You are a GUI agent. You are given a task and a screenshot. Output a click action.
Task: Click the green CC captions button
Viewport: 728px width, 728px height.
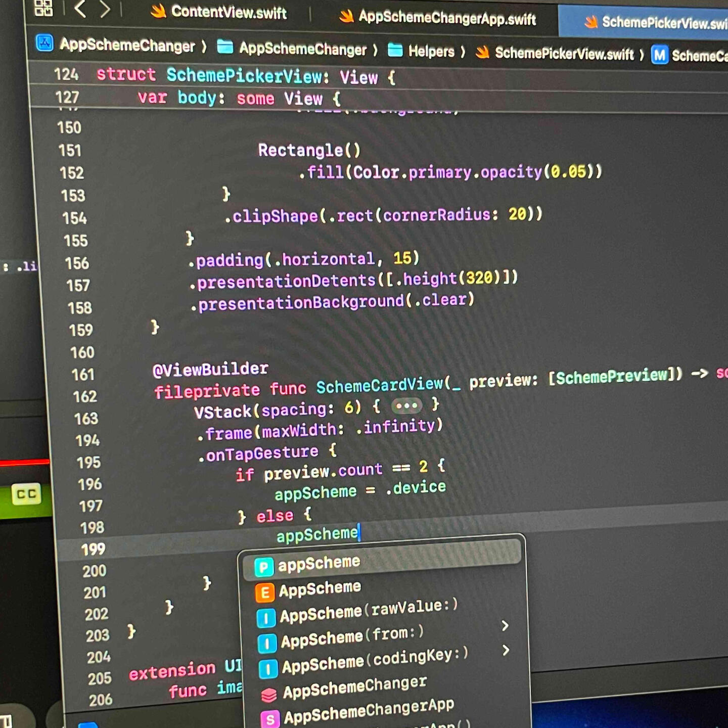(26, 494)
